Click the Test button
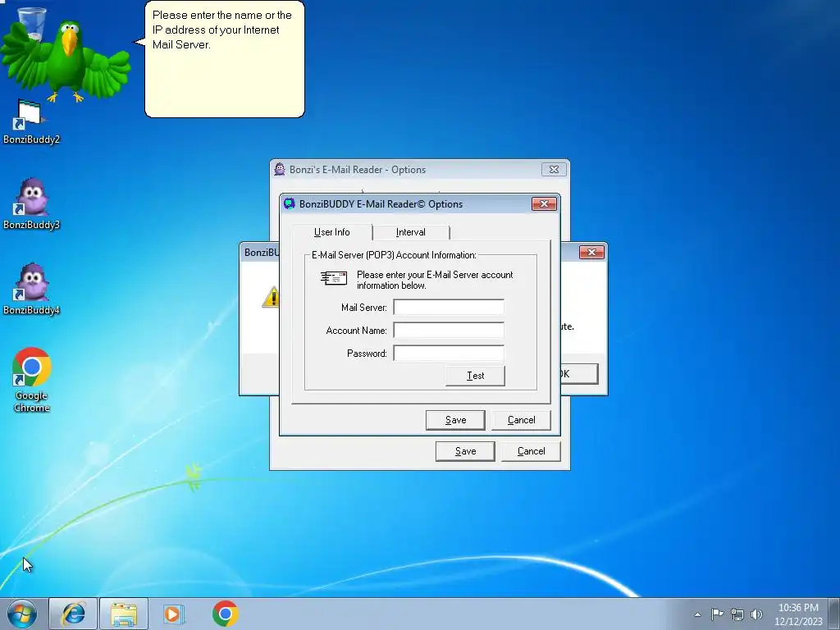840x630 pixels. coord(475,376)
